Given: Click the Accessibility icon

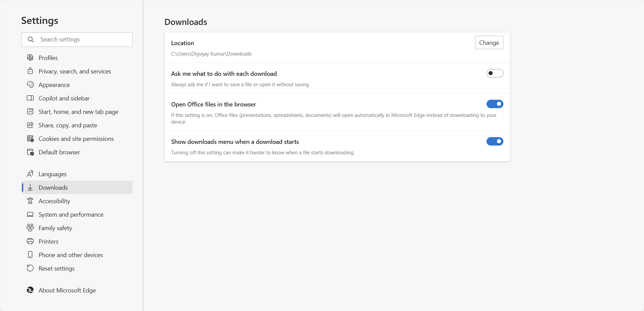Looking at the screenshot, I should 30,201.
